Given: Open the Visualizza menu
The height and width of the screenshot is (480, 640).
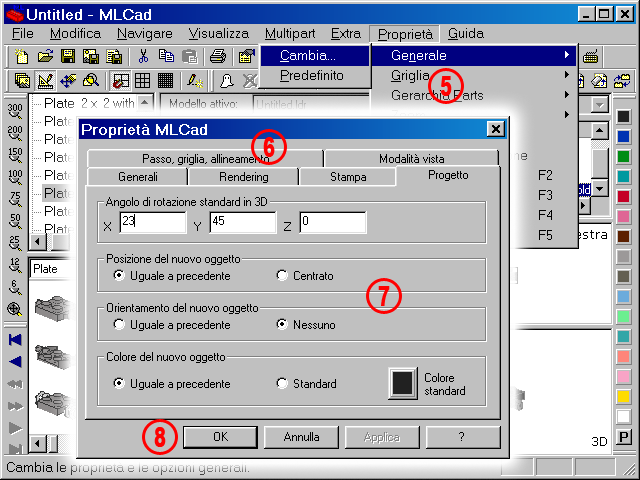Looking at the screenshot, I should coord(219,33).
